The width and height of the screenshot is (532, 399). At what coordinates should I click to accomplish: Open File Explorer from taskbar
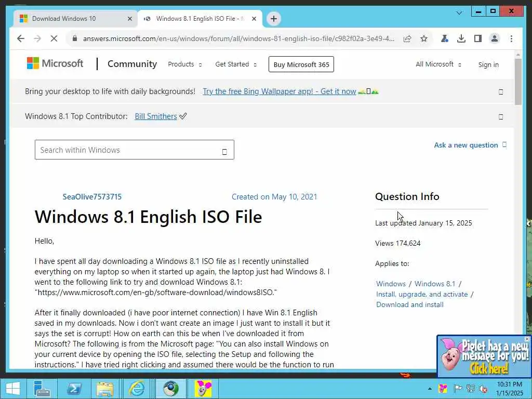(x=105, y=389)
